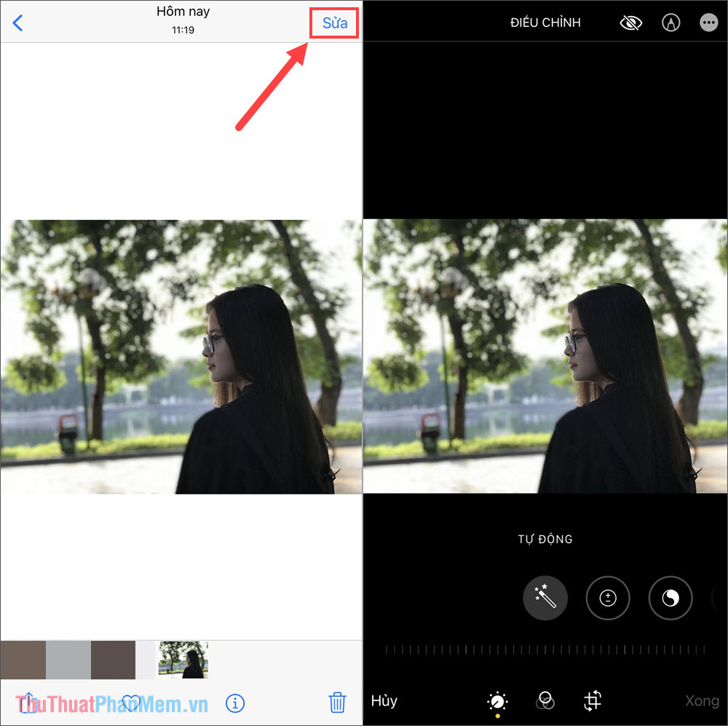Show photo info with the i button

[234, 703]
